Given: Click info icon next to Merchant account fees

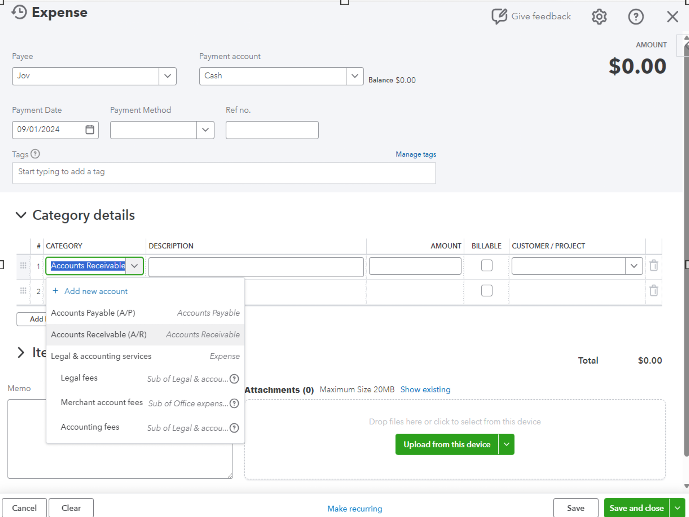Looking at the screenshot, I should (x=235, y=403).
